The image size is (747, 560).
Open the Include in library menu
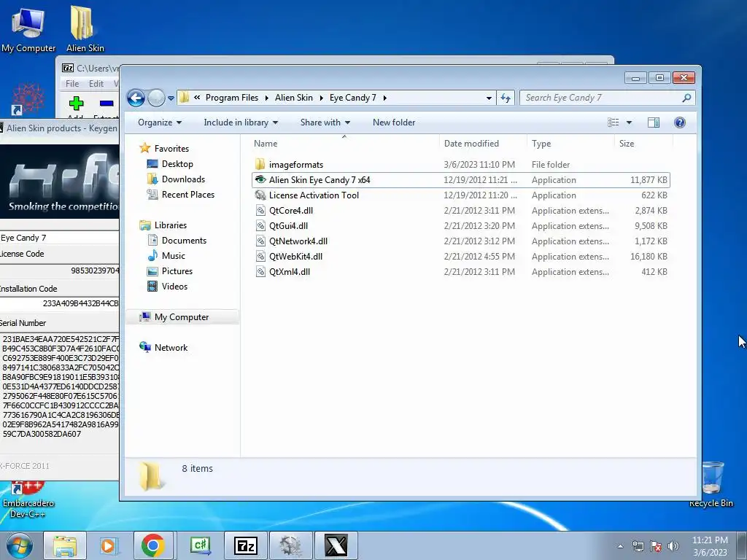[x=241, y=122]
